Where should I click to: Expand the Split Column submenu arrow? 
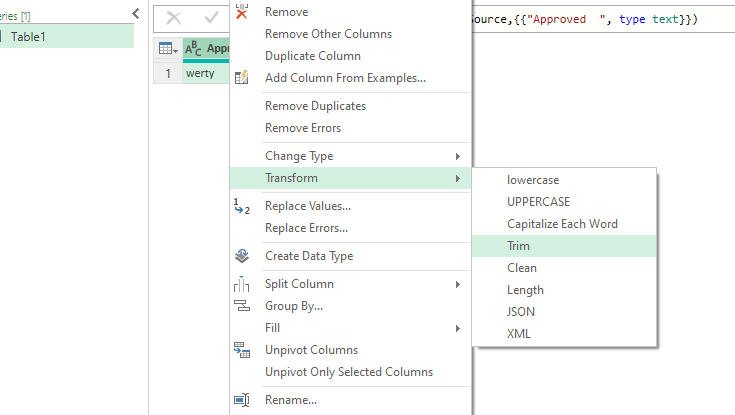458,284
